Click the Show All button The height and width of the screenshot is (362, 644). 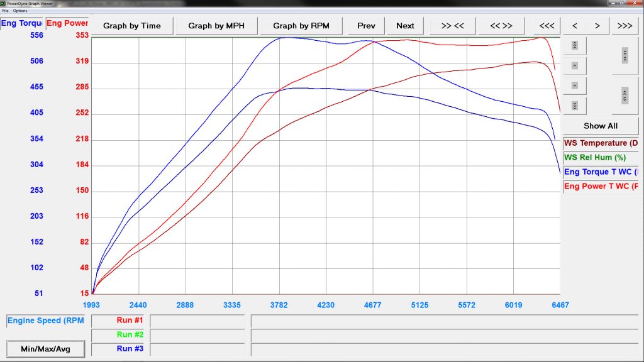(600, 126)
